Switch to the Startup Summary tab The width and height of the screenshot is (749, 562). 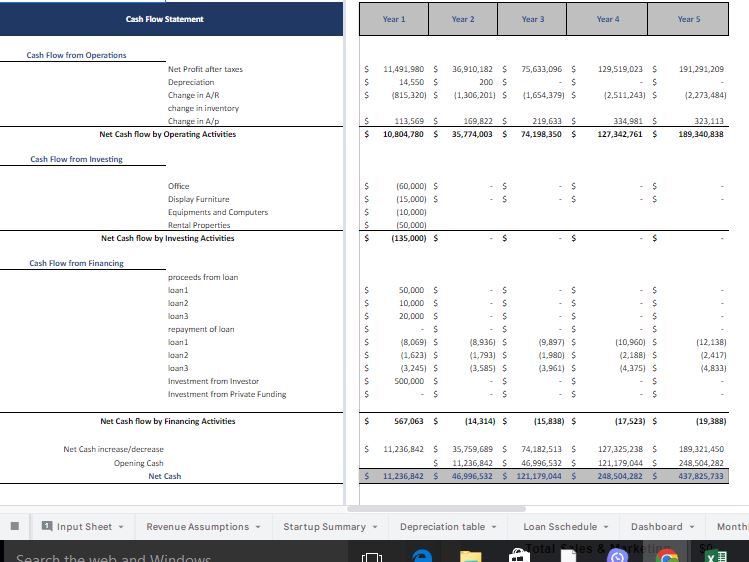324,526
